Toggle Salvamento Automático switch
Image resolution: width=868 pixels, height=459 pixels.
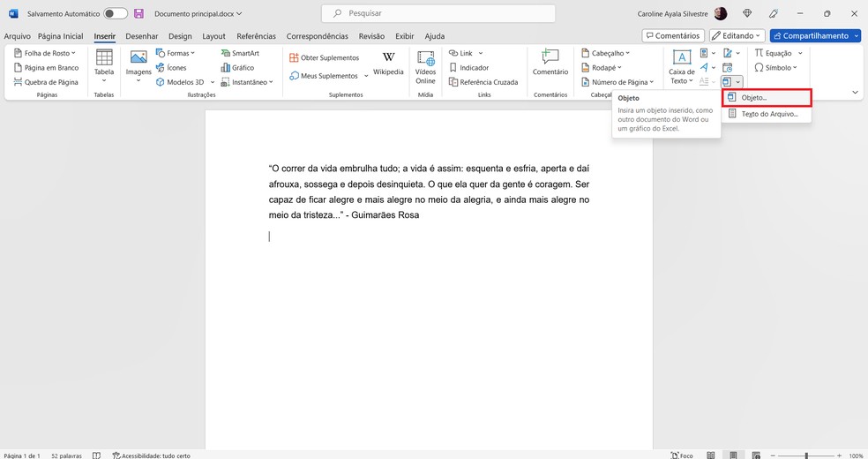pos(116,13)
